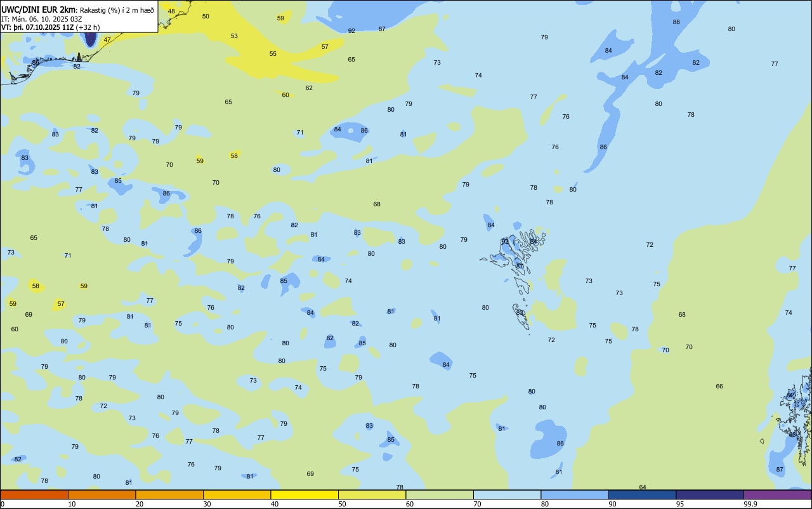Click the valid time line "VT: þri. 07.10.2025 11Z"
The height and width of the screenshot is (509, 812).
point(37,27)
